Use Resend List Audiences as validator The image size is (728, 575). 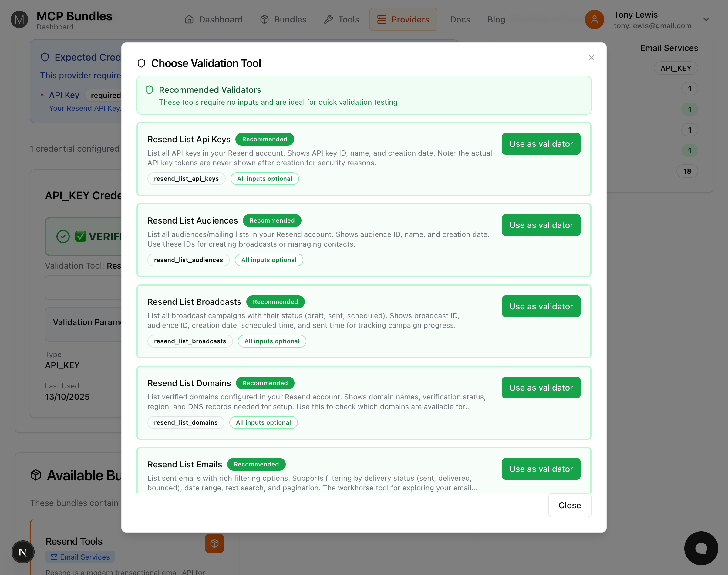coord(541,225)
